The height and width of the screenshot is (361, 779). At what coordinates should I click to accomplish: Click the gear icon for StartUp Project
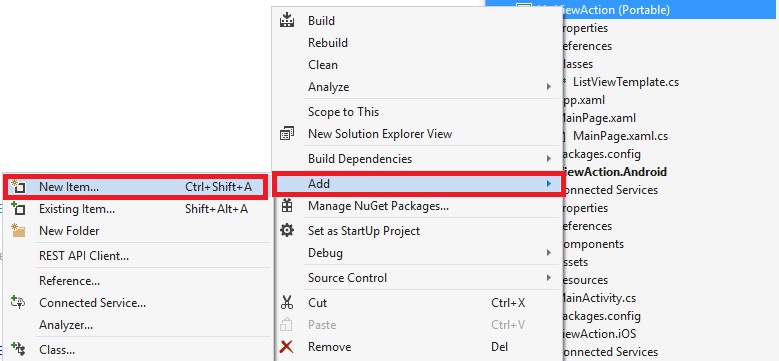(x=287, y=230)
